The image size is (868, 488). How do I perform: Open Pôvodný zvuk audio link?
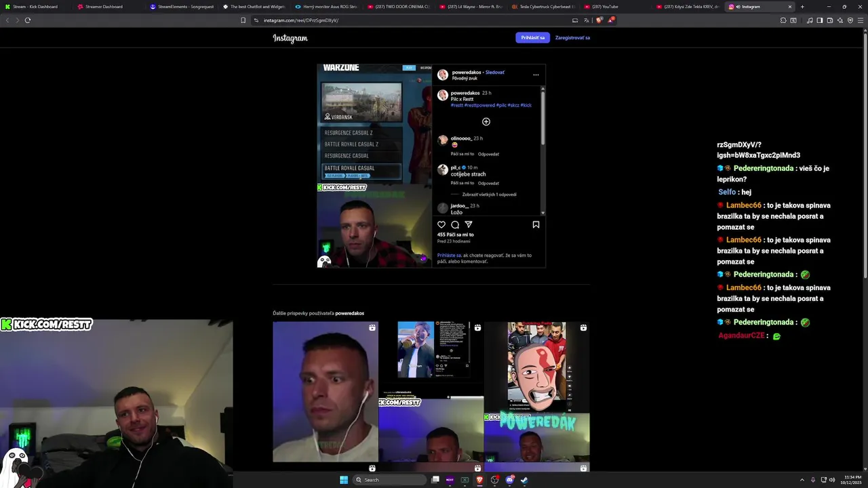[465, 79]
